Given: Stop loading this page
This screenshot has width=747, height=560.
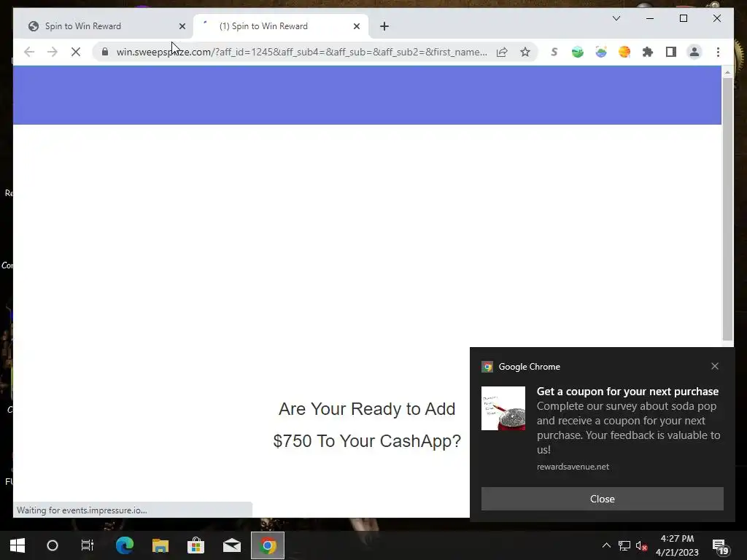Looking at the screenshot, I should pos(76,52).
